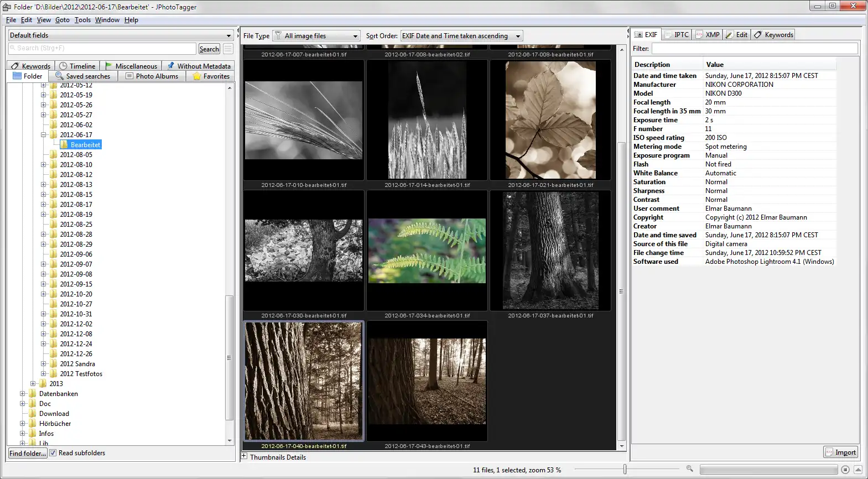
Task: Toggle the Read subfolders checkbox
Action: coord(53,453)
